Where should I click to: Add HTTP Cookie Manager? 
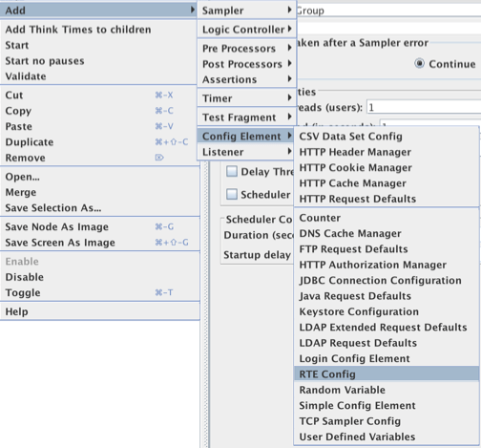[387, 167]
